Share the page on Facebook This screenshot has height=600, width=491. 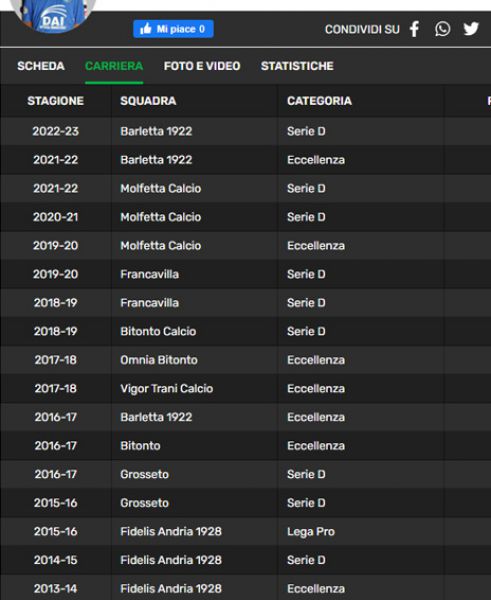[x=414, y=29]
